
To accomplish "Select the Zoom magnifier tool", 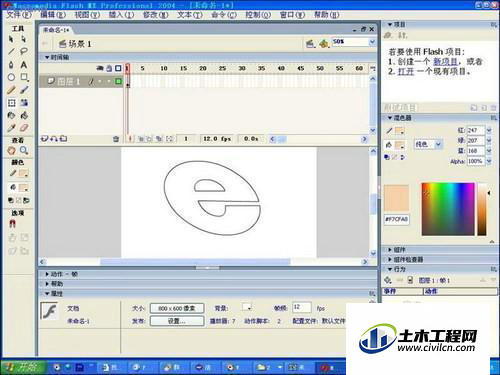I will 23,150.
